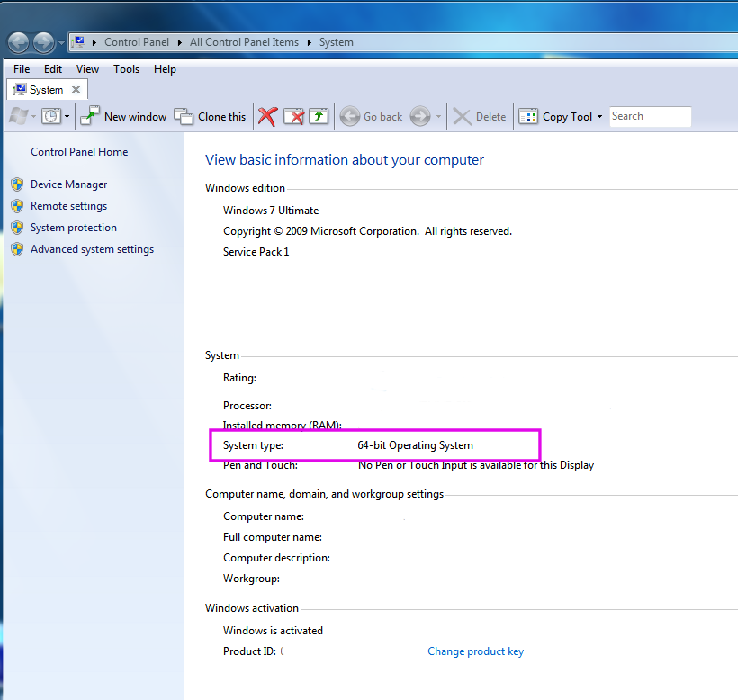The height and width of the screenshot is (700, 738).
Task: Click shield icon beside Advanced system settings
Action: [17, 249]
